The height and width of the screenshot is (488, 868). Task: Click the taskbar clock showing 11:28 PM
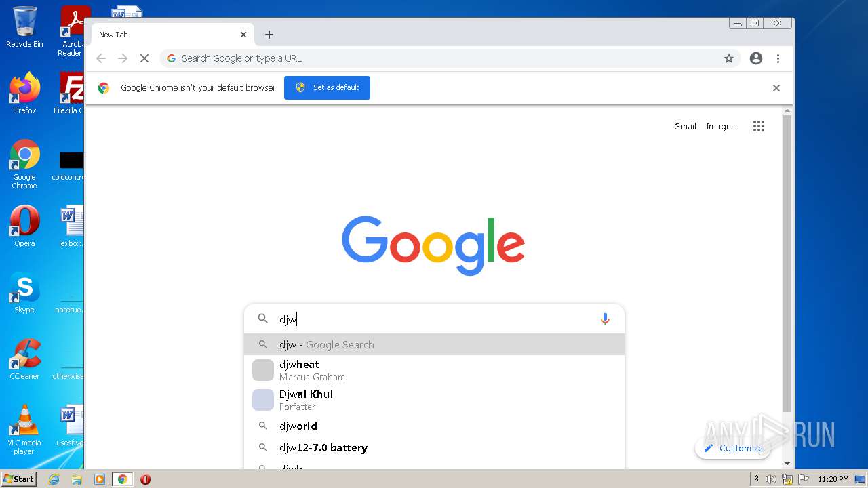pos(833,479)
